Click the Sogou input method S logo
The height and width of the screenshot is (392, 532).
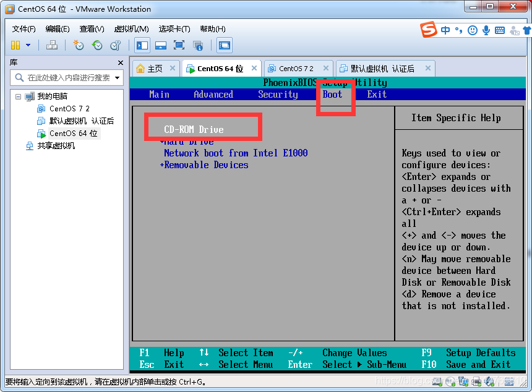429,30
